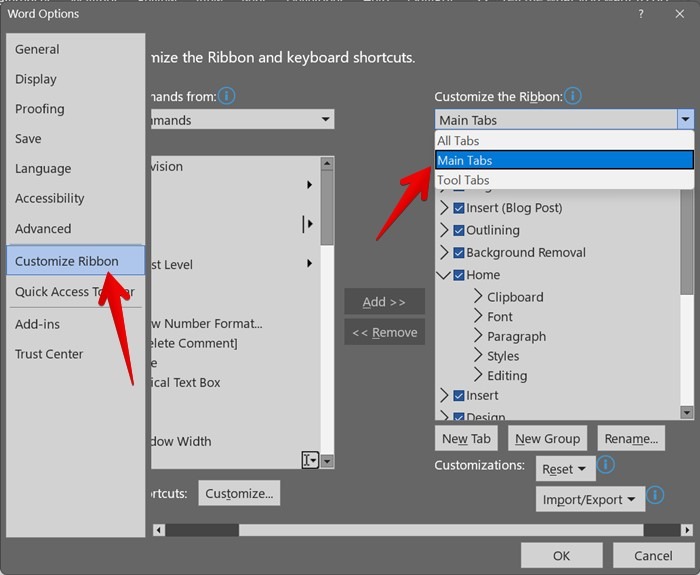
Task: Collapse the Home tab node
Action: click(444, 275)
